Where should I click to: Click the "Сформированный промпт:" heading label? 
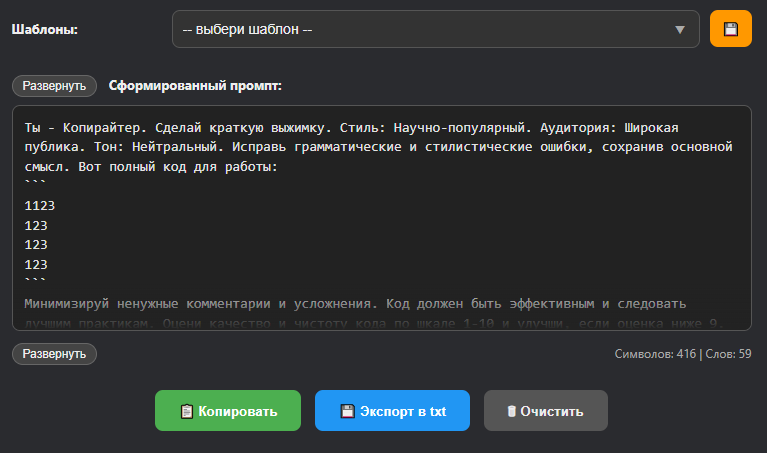pos(196,86)
